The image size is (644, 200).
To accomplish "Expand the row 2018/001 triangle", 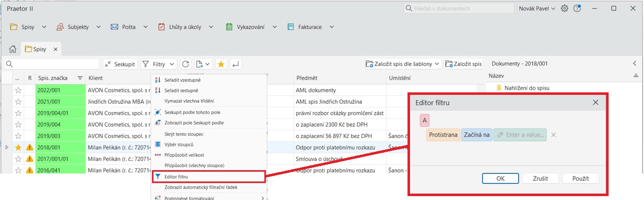I will coord(7,147).
